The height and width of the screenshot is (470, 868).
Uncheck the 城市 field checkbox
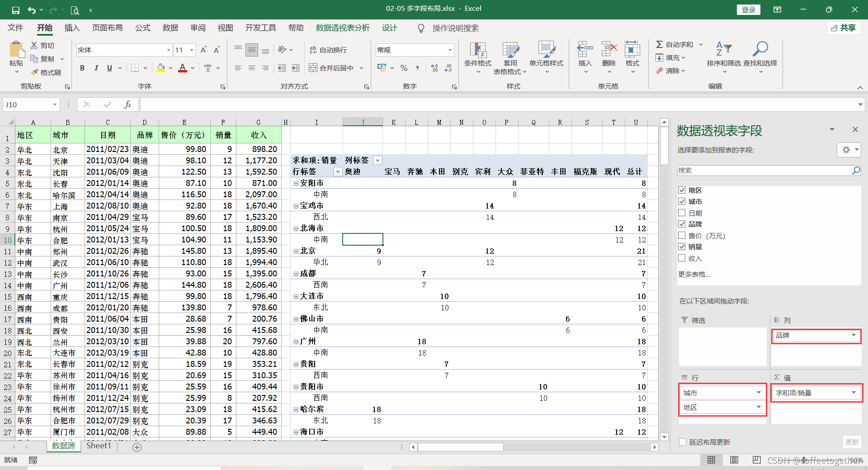click(x=682, y=201)
